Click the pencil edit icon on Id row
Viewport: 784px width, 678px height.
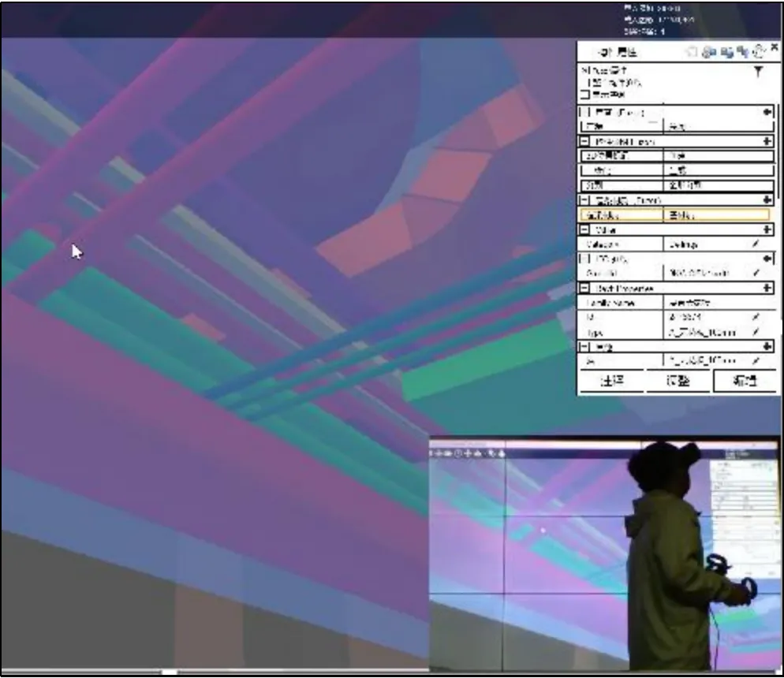pyautogui.click(x=756, y=317)
